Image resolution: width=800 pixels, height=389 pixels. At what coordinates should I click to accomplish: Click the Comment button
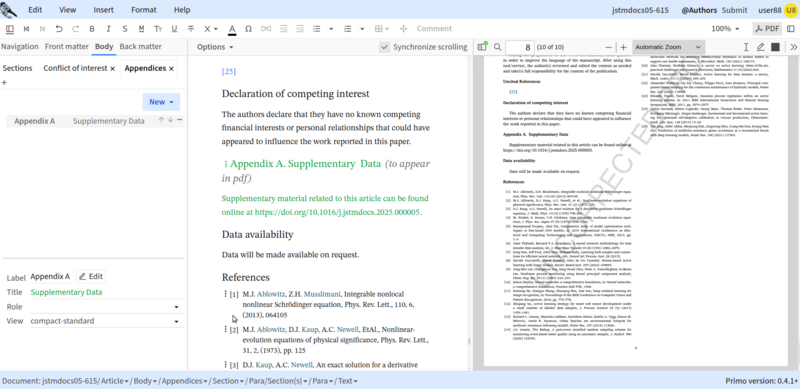pyautogui.click(x=434, y=29)
